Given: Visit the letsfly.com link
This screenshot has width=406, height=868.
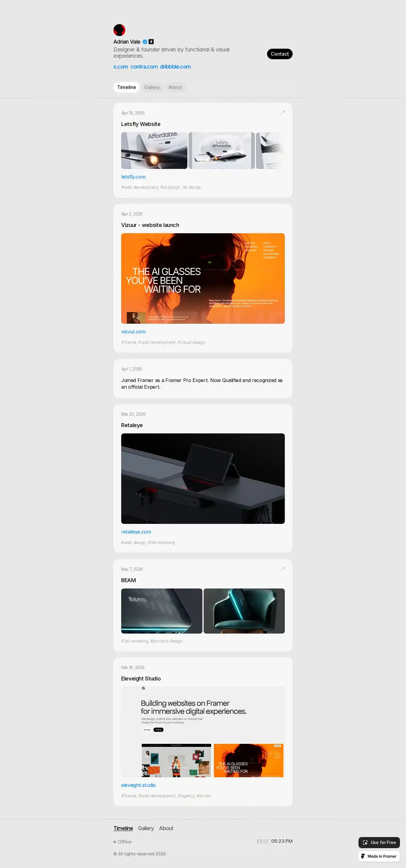Looking at the screenshot, I should coord(133,177).
